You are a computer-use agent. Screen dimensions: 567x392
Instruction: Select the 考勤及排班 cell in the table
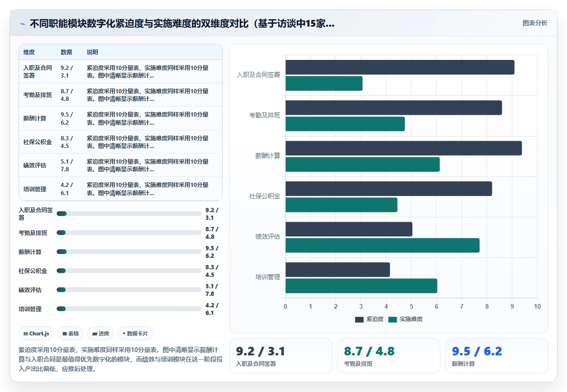(38, 95)
